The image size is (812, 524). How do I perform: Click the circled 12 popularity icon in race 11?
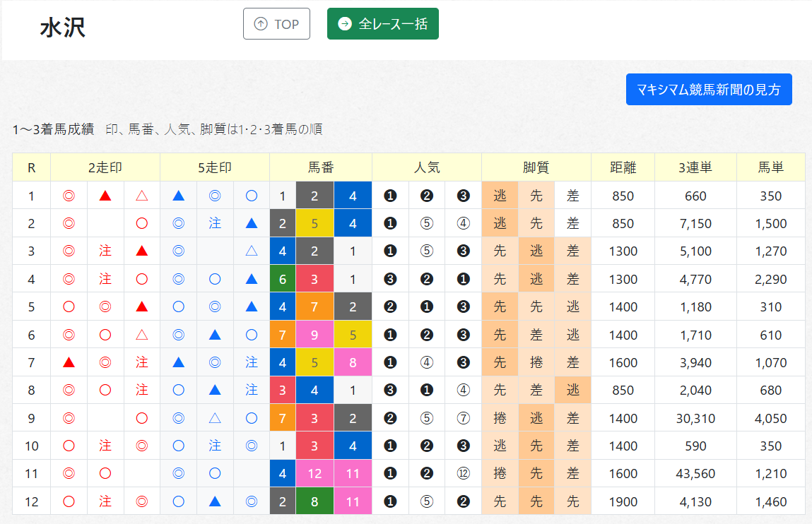pyautogui.click(x=464, y=473)
